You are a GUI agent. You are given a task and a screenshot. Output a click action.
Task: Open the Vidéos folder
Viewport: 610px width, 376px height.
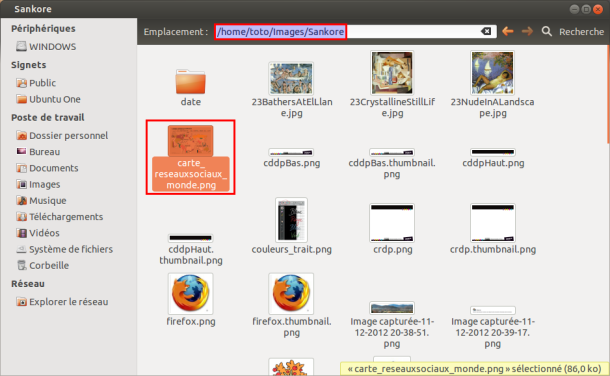point(38,233)
